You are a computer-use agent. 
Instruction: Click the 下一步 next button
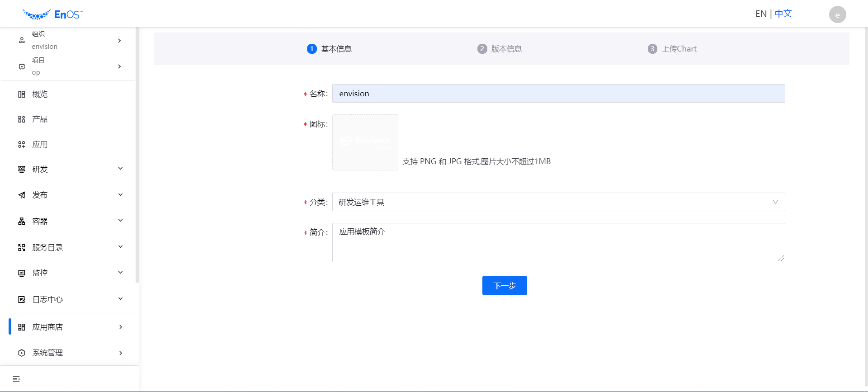(x=505, y=286)
